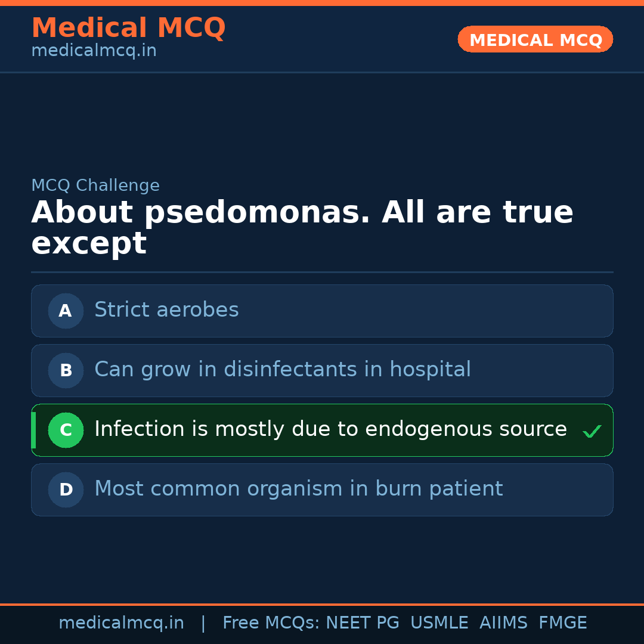Click the green circular letter C badge
644x644 pixels.
click(x=66, y=430)
